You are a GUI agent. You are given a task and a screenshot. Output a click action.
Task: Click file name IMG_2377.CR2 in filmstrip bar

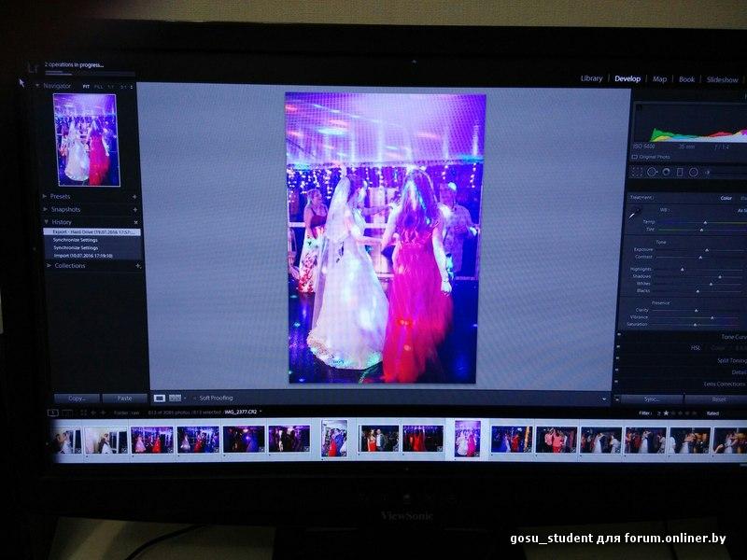241,412
